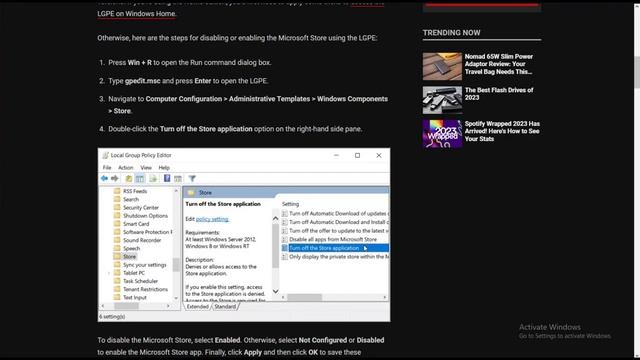Viewport: 640px width, 360px height.
Task: Click policy icon beside Only display private store
Action: (284, 257)
